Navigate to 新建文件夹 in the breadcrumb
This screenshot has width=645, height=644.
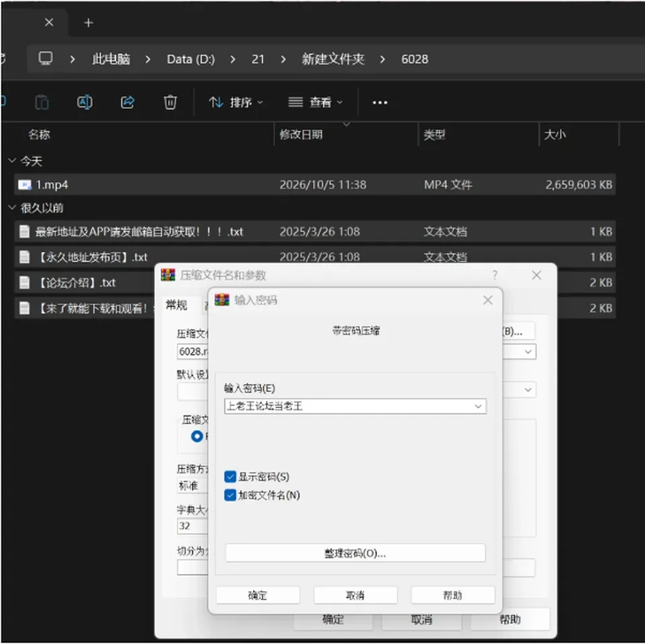[x=333, y=59]
